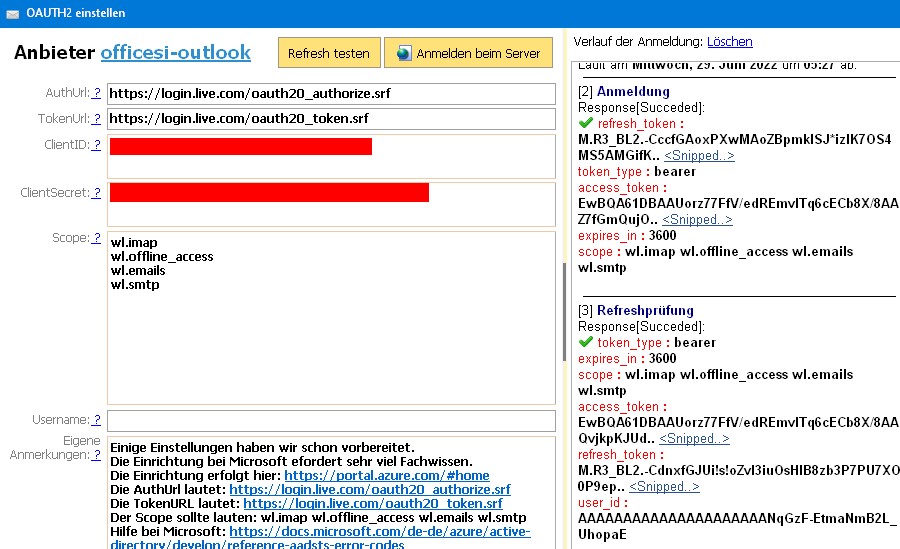This screenshot has width=900, height=549.
Task: Click into the ClientSecret field
Action: (331, 204)
